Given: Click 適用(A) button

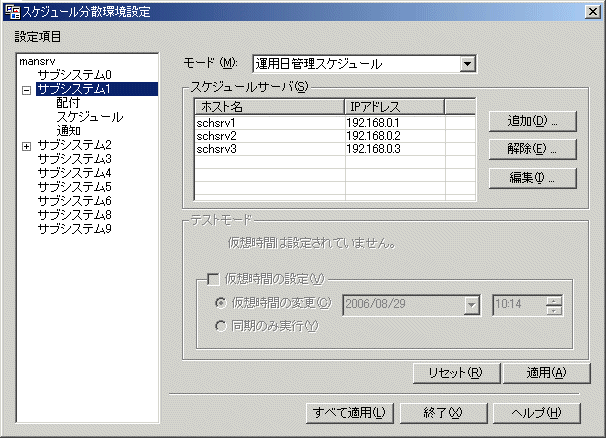Looking at the screenshot, I should 546,373.
